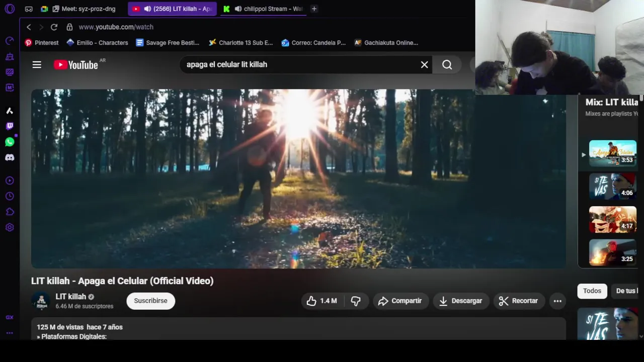Open the Player sidebar icon
644x362 pixels.
tap(10, 180)
